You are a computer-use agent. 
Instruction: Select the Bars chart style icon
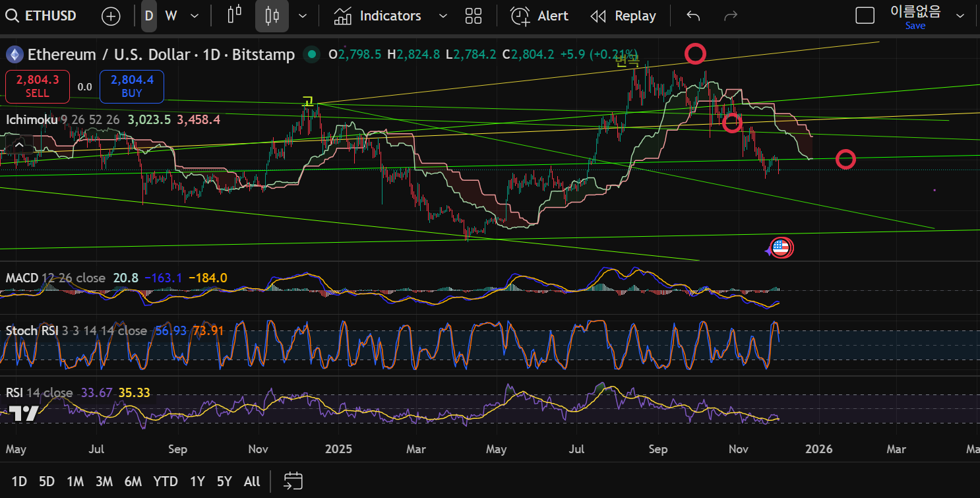point(234,16)
